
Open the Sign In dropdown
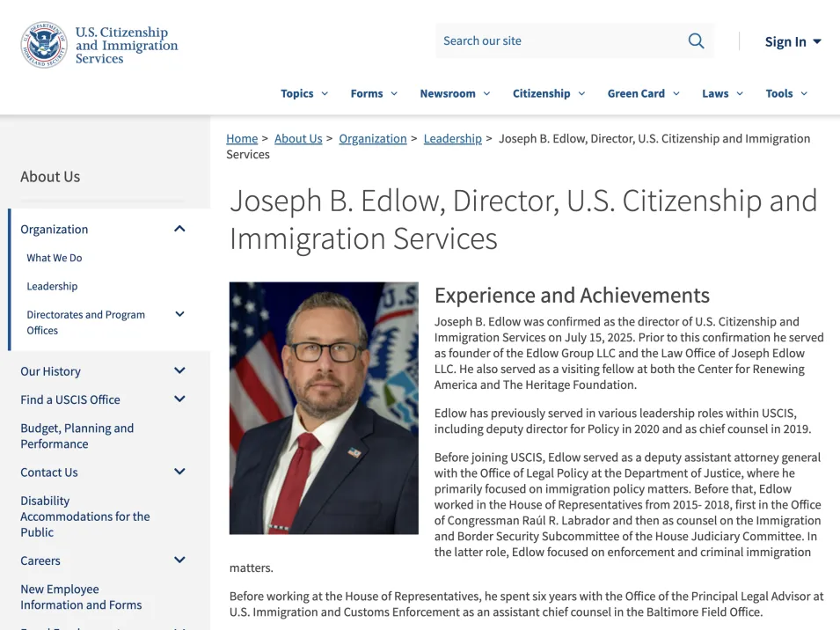pyautogui.click(x=793, y=41)
